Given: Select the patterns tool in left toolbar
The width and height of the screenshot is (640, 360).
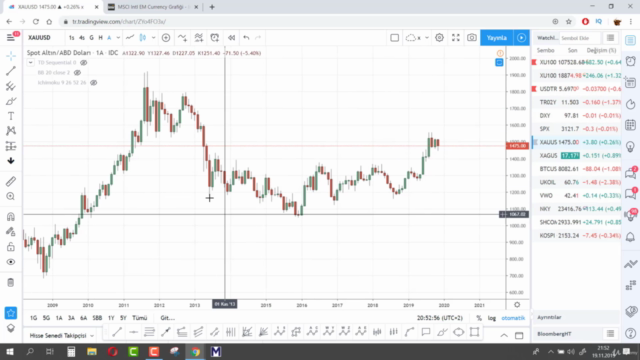Looking at the screenshot, I should (11, 131).
